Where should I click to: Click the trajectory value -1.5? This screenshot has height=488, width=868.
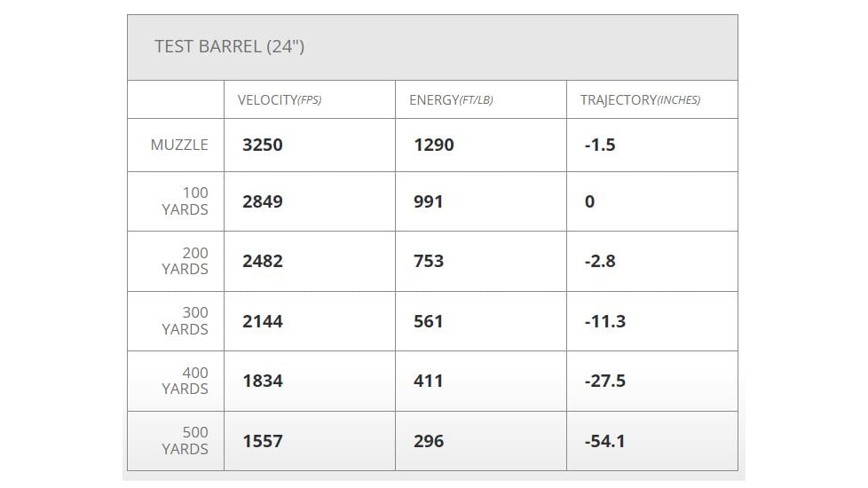tap(600, 145)
